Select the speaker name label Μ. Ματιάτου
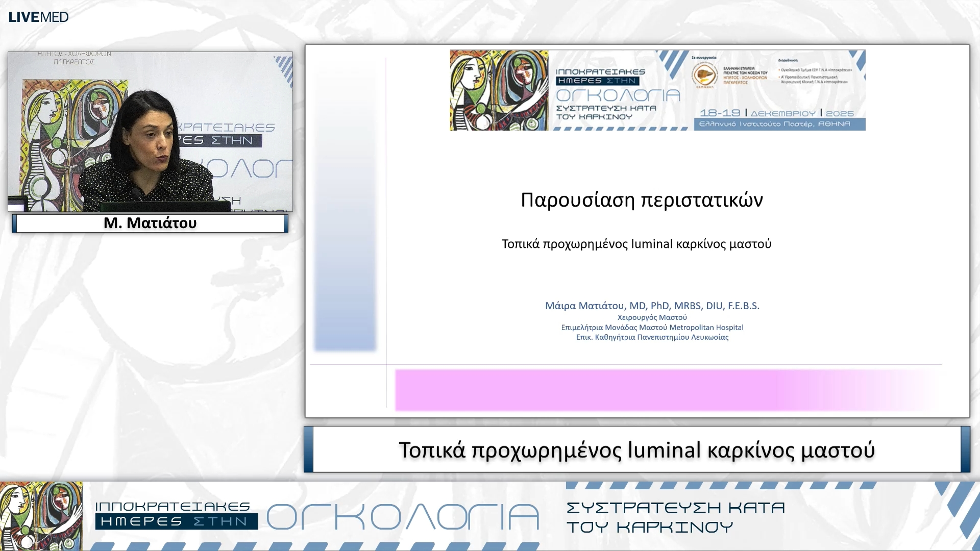 (x=150, y=222)
